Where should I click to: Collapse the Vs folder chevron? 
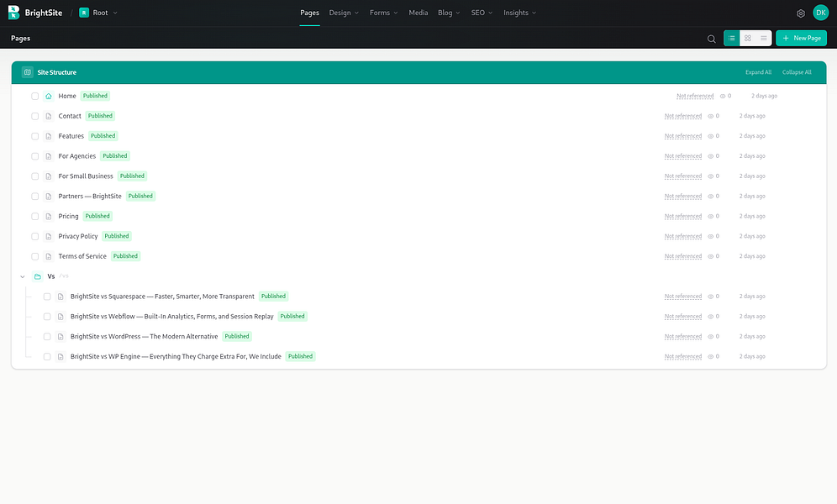click(23, 276)
